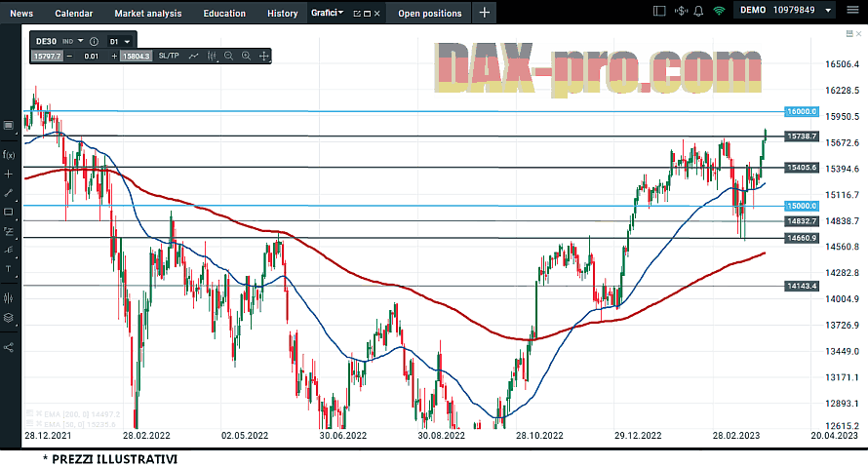Viewport: 868px width, 467px height.
Task: Zoom in the chart
Action: 247,56
